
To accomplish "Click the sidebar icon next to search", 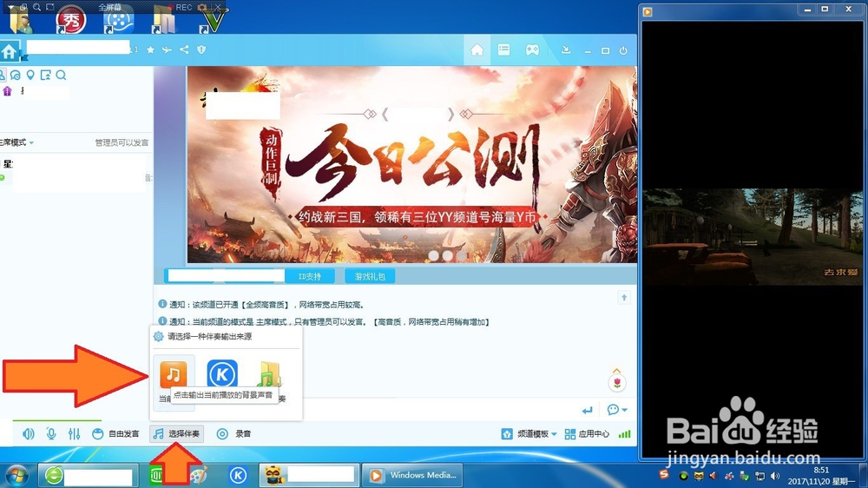I will [45, 75].
